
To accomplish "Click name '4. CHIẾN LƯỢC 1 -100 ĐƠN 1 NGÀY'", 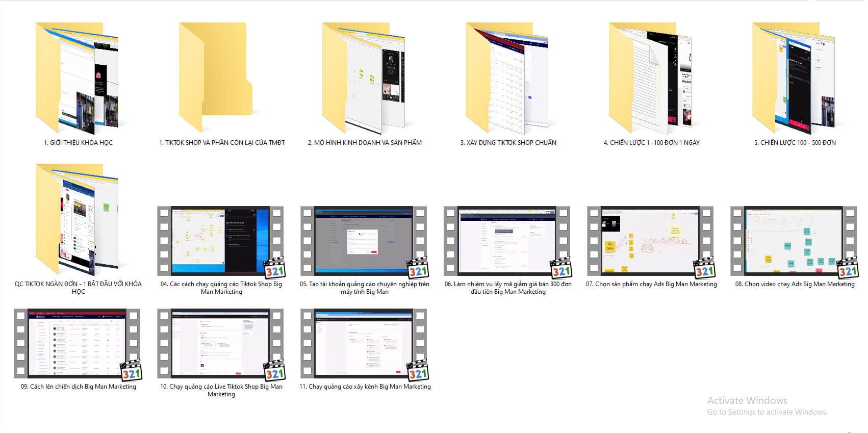I will [x=651, y=143].
